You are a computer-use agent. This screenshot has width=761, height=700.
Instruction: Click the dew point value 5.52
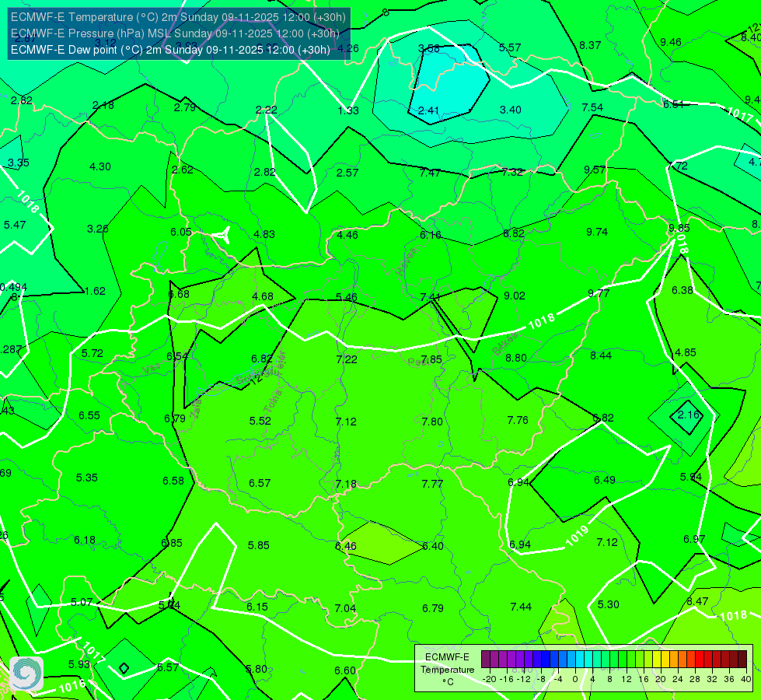point(260,421)
